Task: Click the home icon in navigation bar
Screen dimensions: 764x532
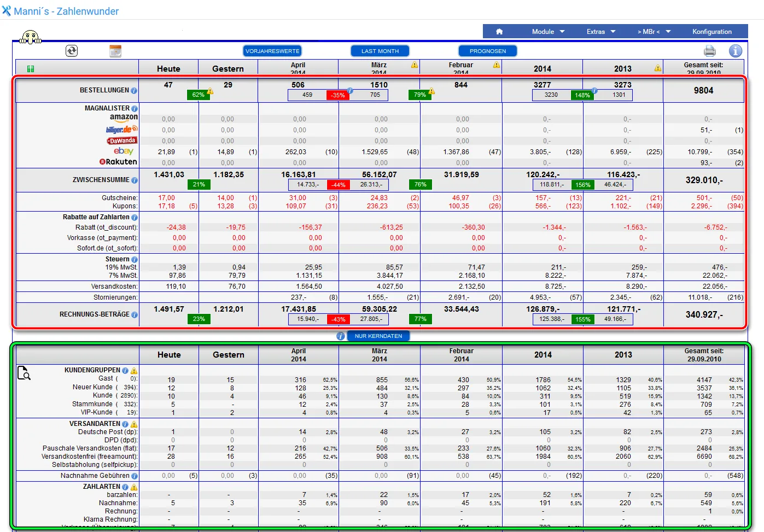Action: pyautogui.click(x=499, y=32)
